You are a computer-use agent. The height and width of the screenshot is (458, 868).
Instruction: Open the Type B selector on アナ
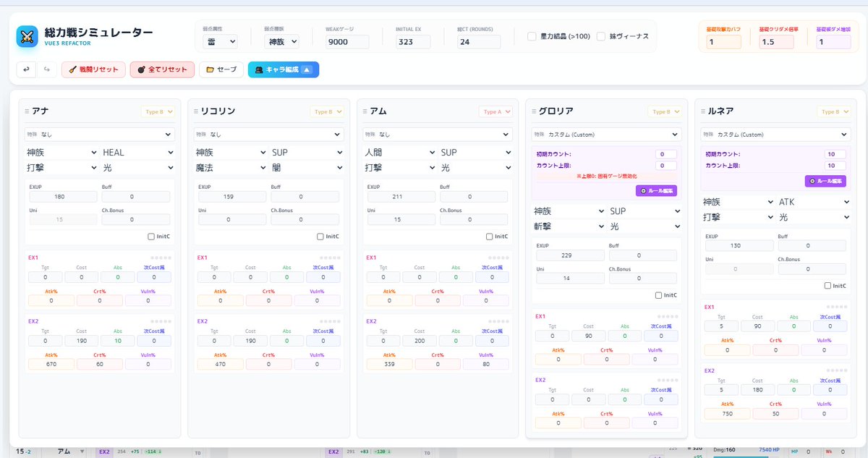click(158, 112)
